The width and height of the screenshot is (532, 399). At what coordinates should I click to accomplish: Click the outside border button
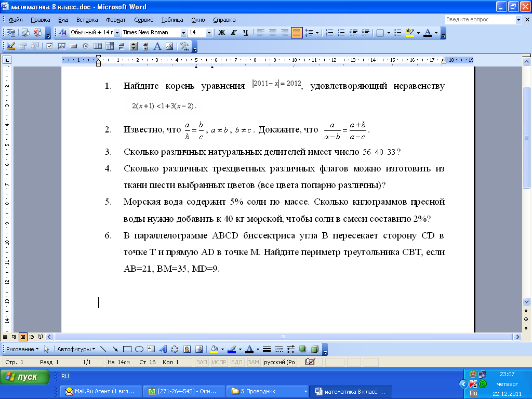[x=380, y=33]
